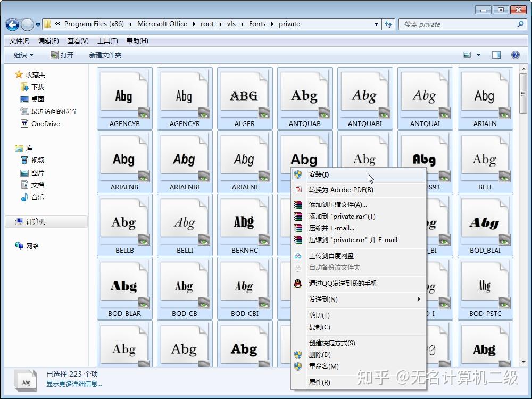532x399 pixels.
Task: Open the 文件(F) menu
Action: [x=19, y=41]
